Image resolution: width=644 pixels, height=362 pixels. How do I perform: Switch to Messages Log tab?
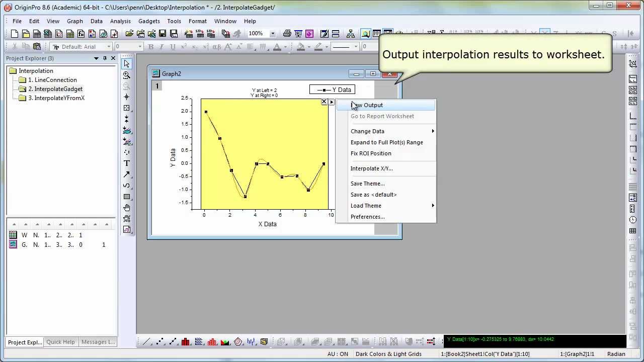[x=98, y=342]
